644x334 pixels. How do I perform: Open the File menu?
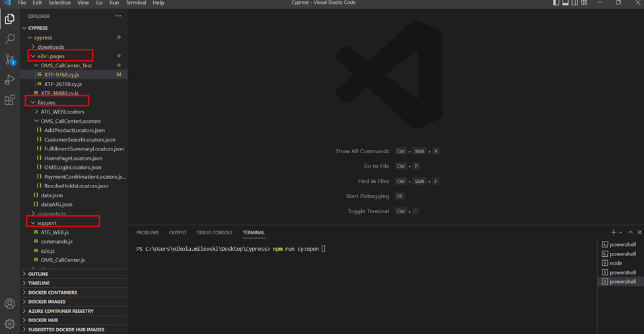[22, 3]
